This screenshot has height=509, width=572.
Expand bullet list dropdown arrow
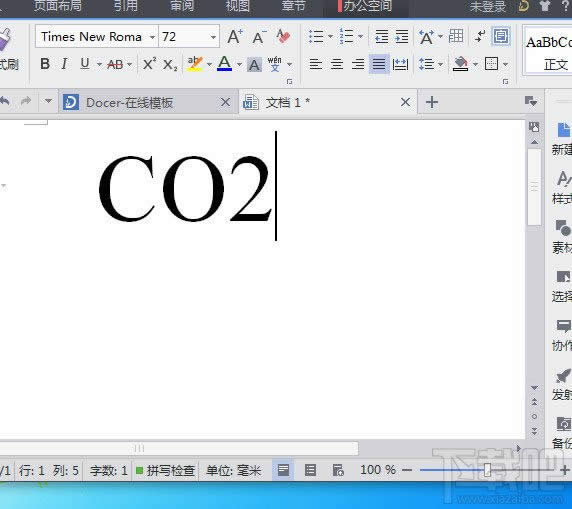tap(330, 36)
